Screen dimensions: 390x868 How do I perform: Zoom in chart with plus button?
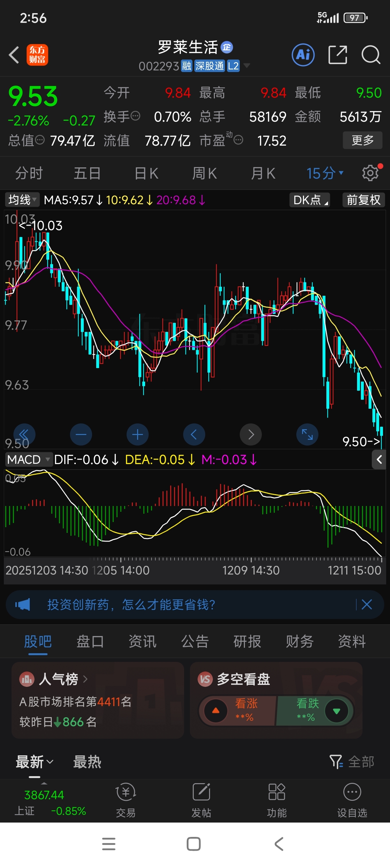(x=137, y=435)
